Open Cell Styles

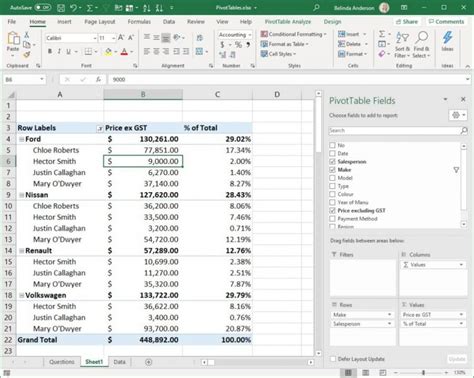278,54
